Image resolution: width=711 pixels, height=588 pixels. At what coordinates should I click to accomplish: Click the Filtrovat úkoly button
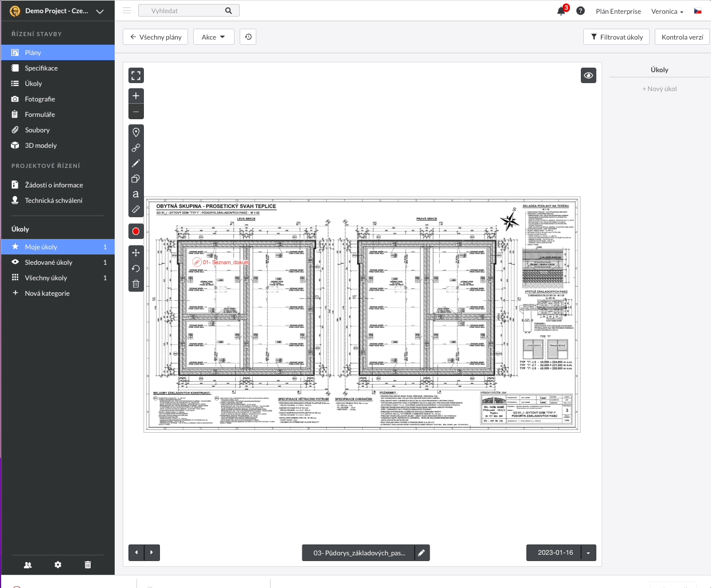click(x=616, y=37)
